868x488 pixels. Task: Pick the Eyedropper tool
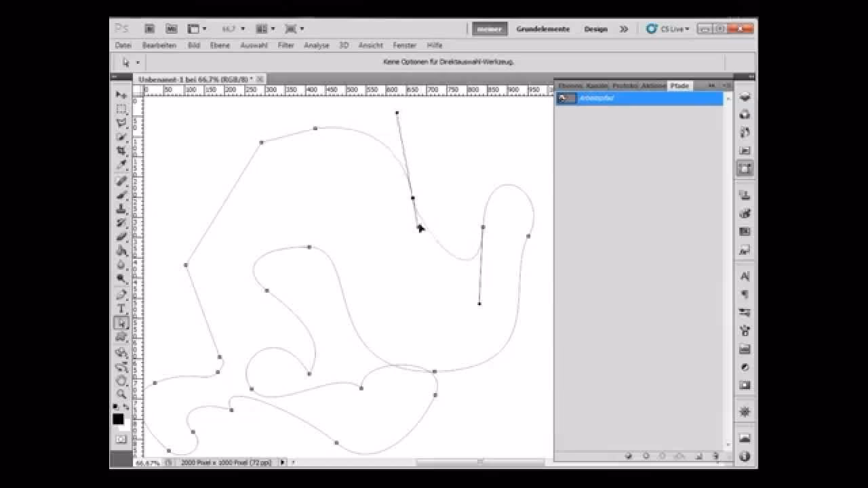point(121,165)
